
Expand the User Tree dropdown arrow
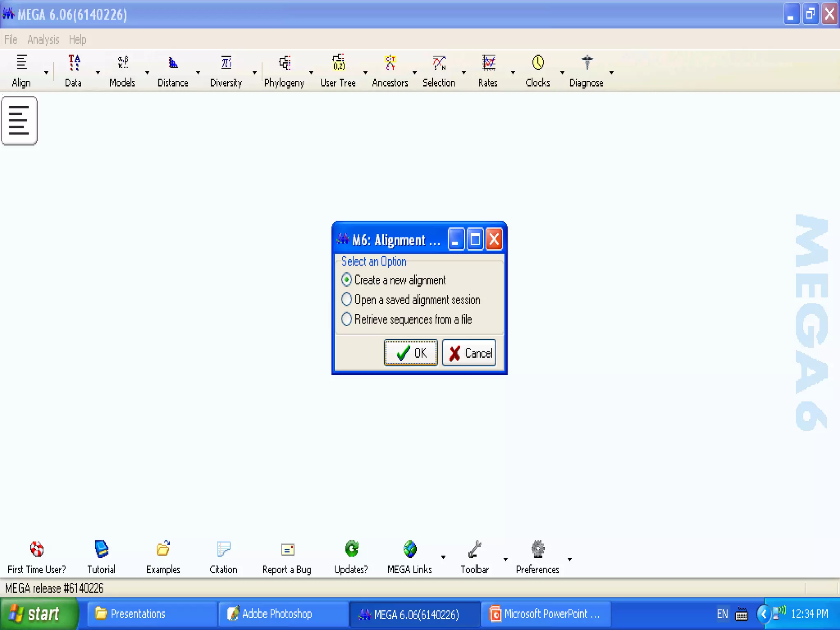tap(365, 73)
